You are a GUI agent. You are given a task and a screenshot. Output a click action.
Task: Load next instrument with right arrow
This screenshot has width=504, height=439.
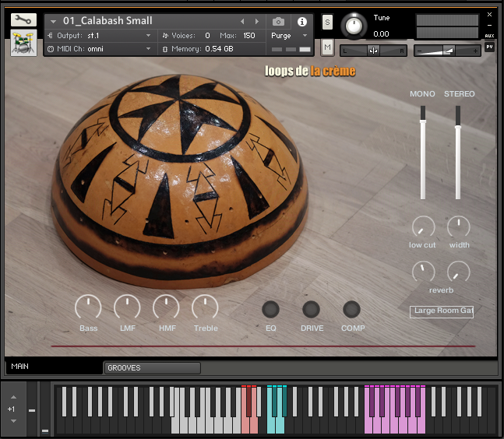point(257,22)
